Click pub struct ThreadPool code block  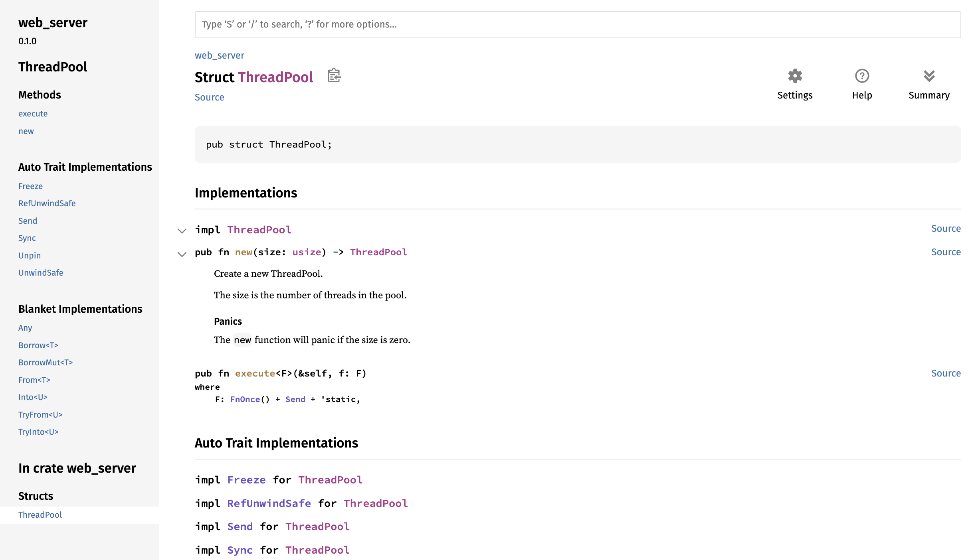[578, 144]
